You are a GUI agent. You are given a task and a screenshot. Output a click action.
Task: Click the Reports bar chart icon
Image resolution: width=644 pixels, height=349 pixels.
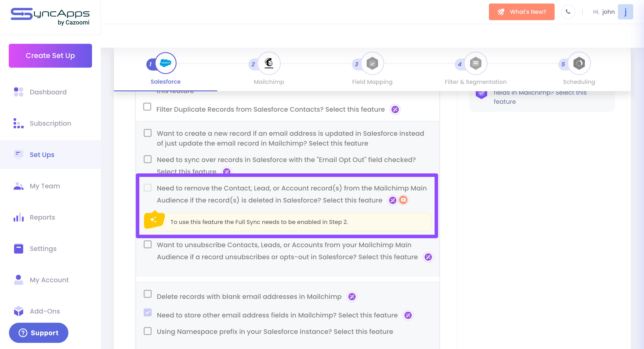point(18,217)
